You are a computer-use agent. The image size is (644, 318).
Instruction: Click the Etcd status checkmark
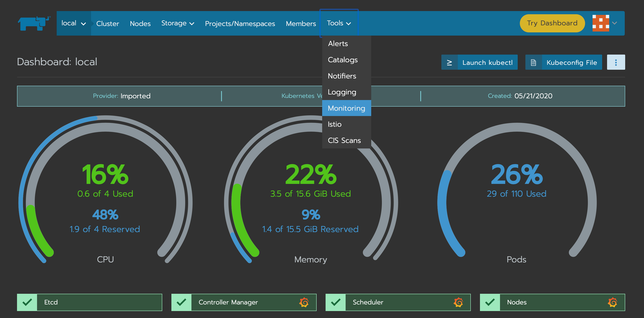27,302
